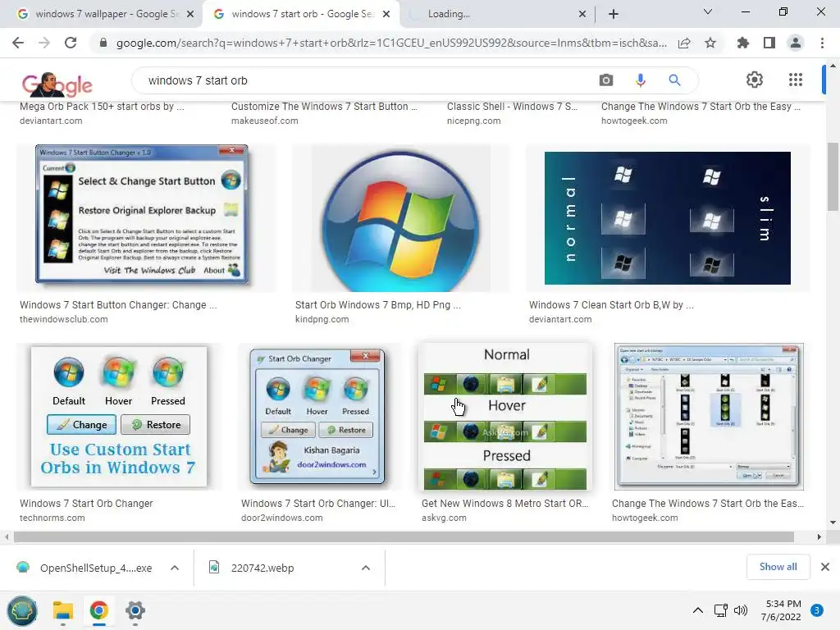The image size is (840, 630).
Task: Open Settings from the taskbar
Action: coord(135,610)
